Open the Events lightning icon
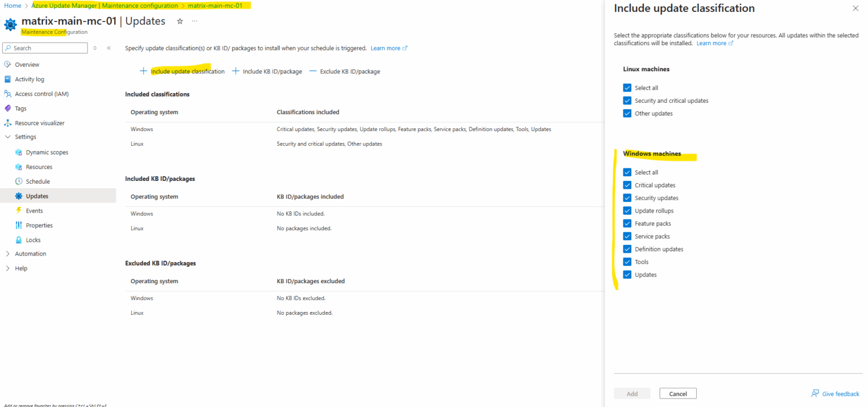 coord(18,210)
